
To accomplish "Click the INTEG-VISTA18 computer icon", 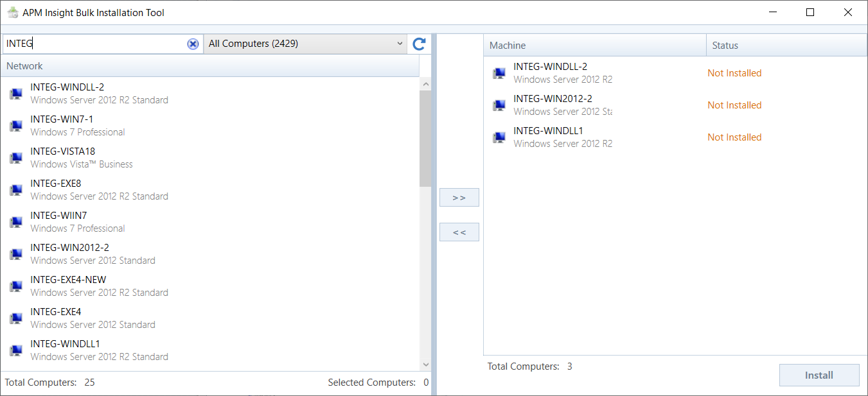I will tap(16, 158).
